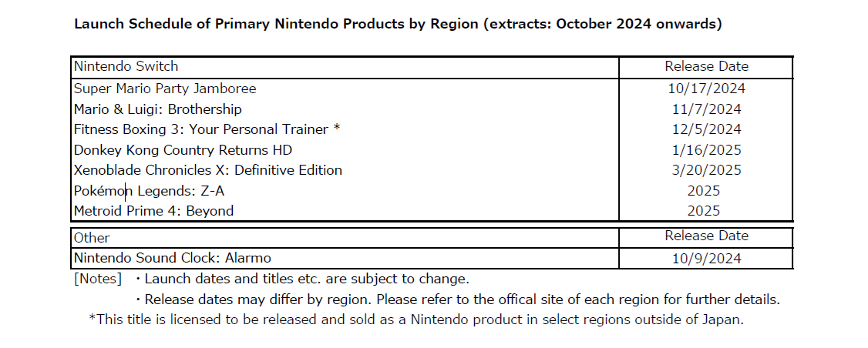Viewport: 868px width, 348px height.
Task: Select the Metroid Prime 4: Beyond cell
Action: (153, 211)
